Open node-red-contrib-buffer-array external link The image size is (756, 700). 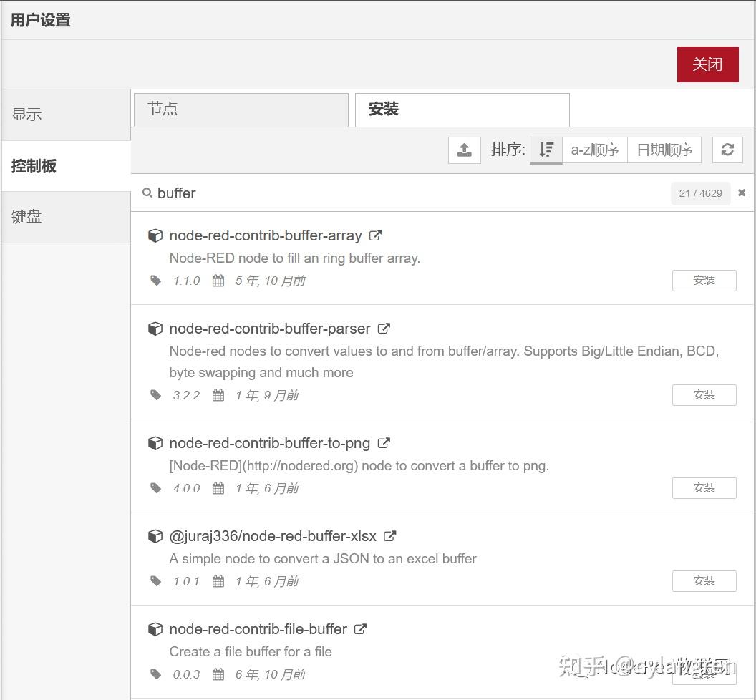pos(375,235)
